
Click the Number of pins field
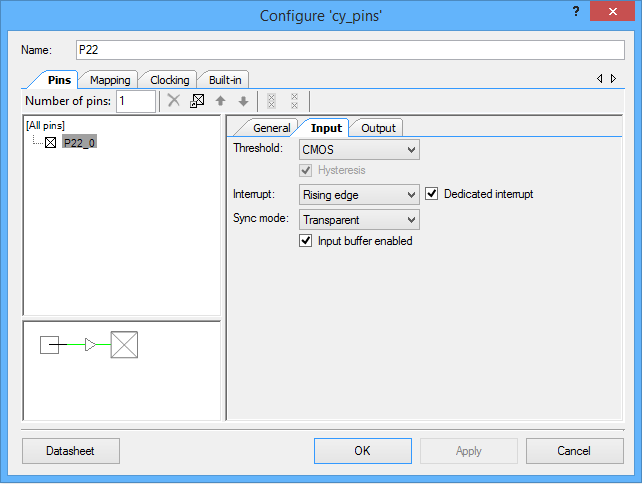(x=136, y=101)
